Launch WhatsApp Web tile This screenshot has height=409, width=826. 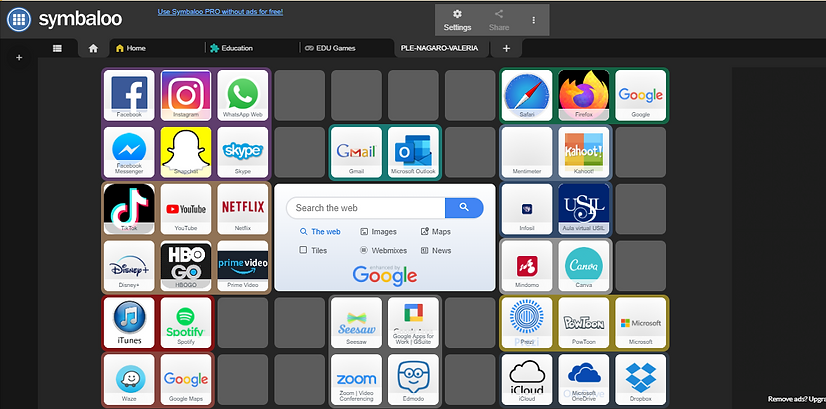(243, 95)
